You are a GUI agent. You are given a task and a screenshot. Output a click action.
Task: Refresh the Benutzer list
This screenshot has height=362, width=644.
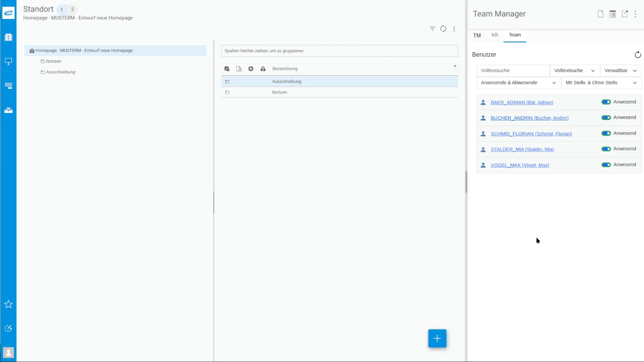point(638,55)
